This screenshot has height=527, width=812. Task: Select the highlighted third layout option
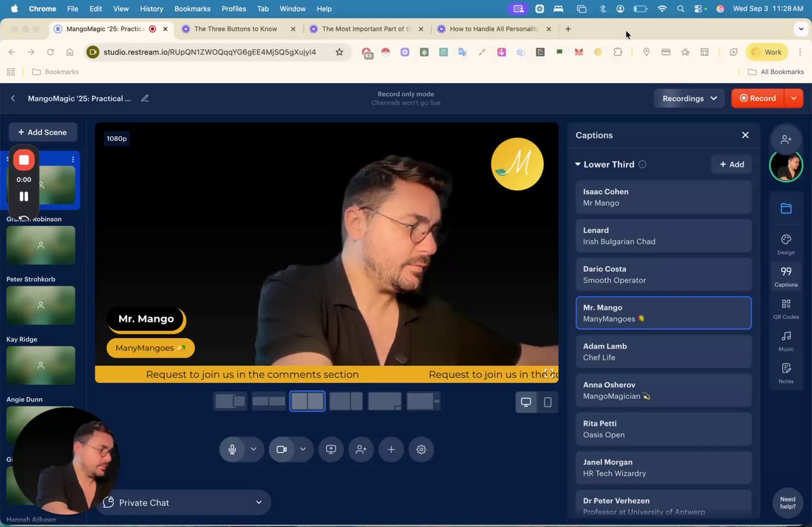point(308,401)
